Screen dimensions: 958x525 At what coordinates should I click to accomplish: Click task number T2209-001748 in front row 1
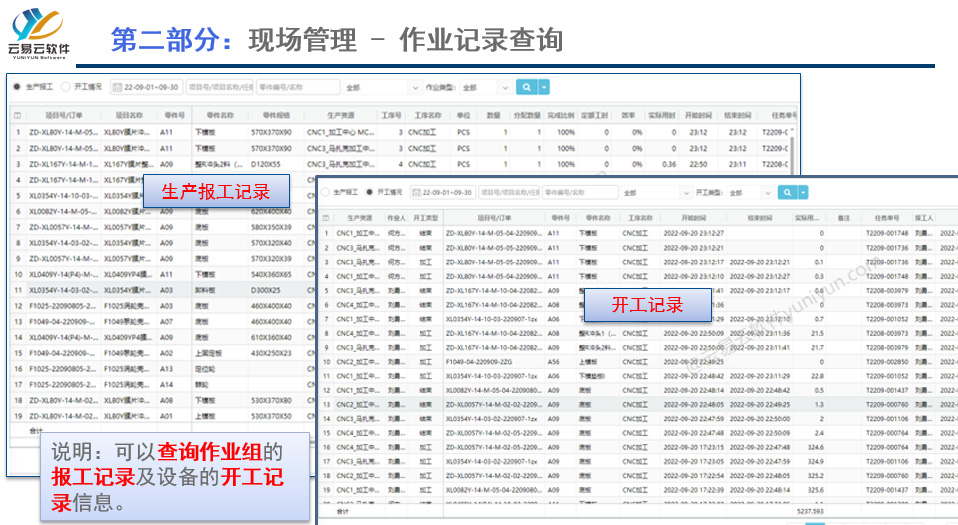[x=887, y=233]
